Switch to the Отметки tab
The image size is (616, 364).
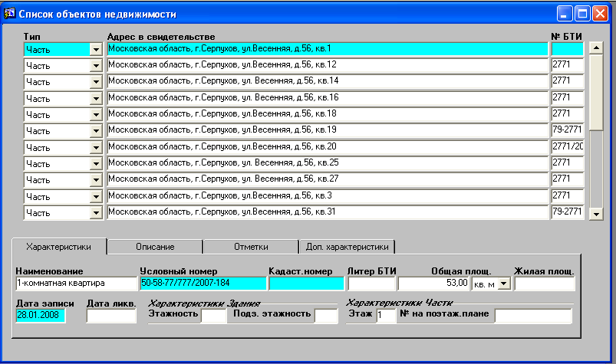pyautogui.click(x=251, y=247)
